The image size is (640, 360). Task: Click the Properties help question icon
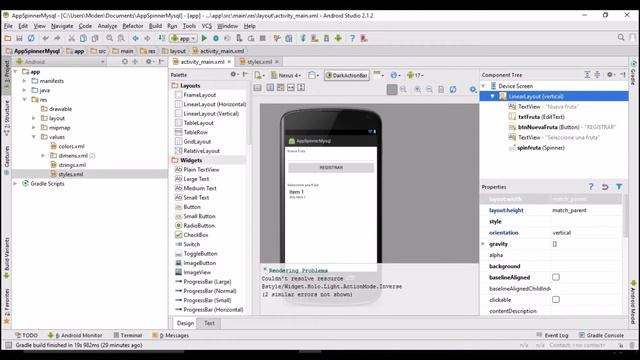point(591,187)
